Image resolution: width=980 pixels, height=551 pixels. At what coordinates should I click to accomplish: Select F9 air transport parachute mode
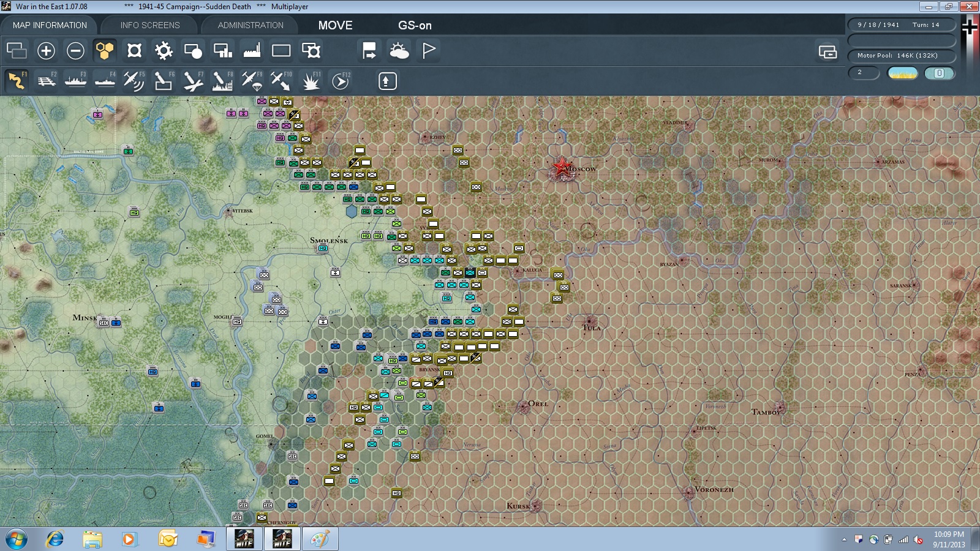[252, 80]
